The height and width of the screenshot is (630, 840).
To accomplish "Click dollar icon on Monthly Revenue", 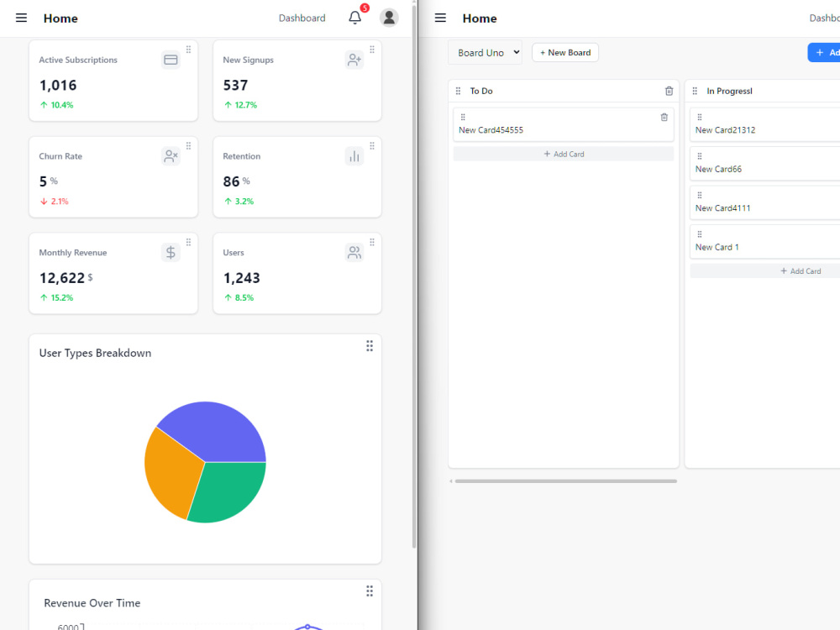I will click(171, 252).
